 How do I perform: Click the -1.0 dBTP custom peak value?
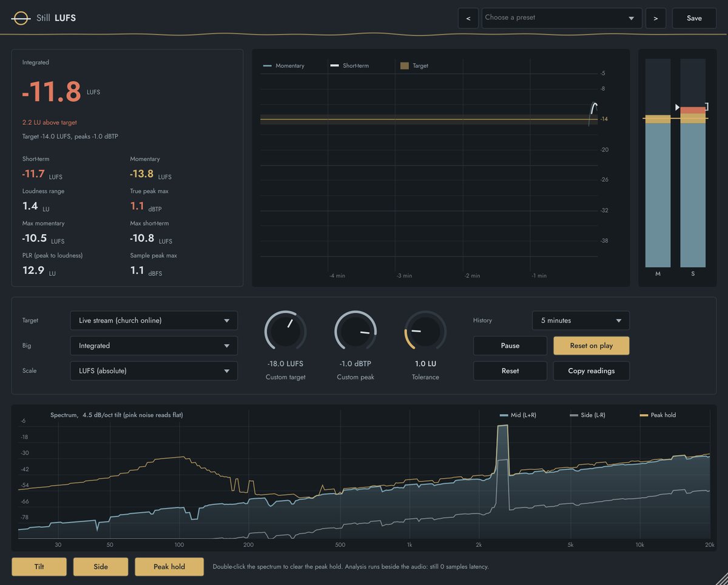tap(356, 364)
